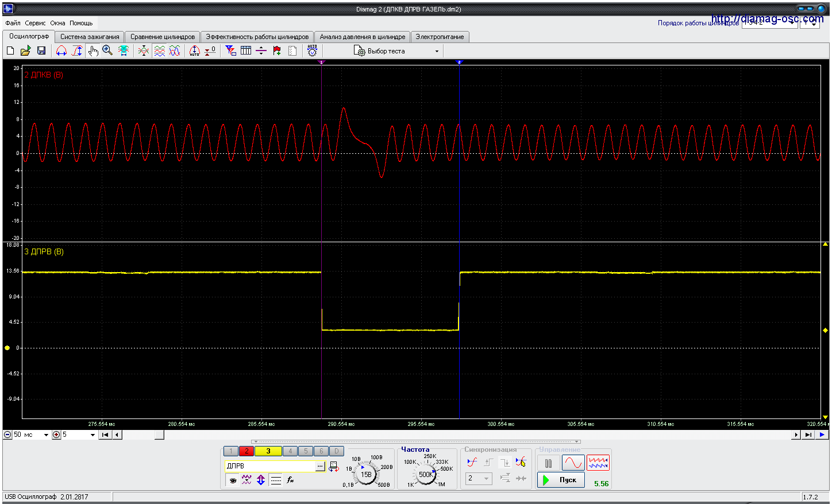Save recording with the floppy disk icon
This screenshot has width=832, height=504.
[x=41, y=51]
